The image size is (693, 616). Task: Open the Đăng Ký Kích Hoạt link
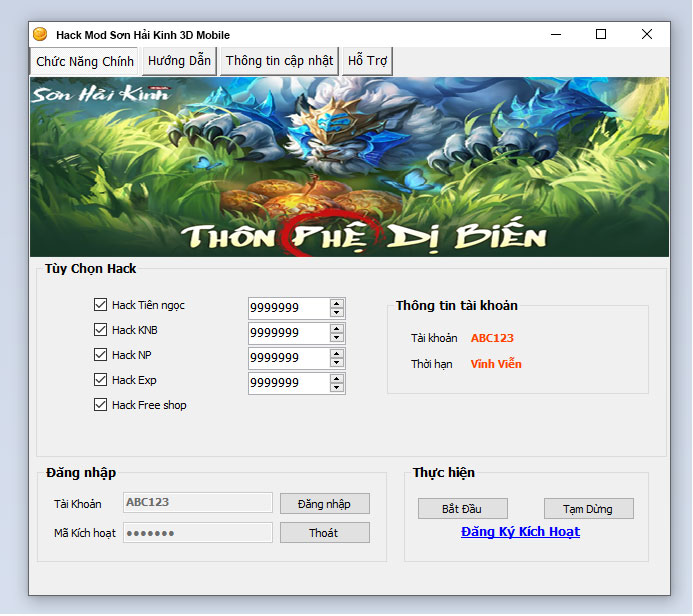pyautogui.click(x=520, y=532)
